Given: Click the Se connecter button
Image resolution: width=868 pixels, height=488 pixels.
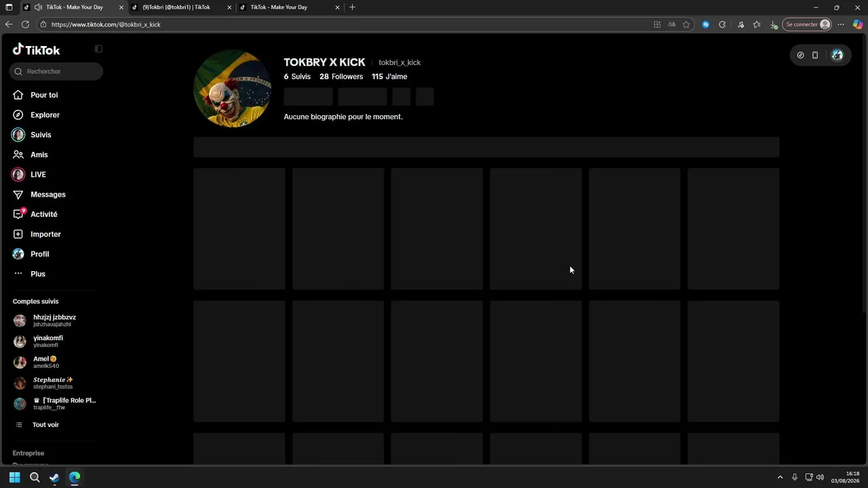Looking at the screenshot, I should pyautogui.click(x=807, y=24).
